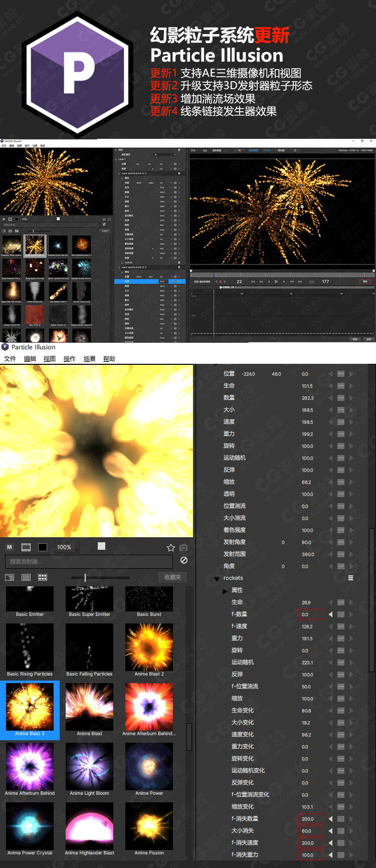Screen dimensions: 376x868
Task: Click the 取消 button in upper window
Action: pyautogui.click(x=355, y=339)
